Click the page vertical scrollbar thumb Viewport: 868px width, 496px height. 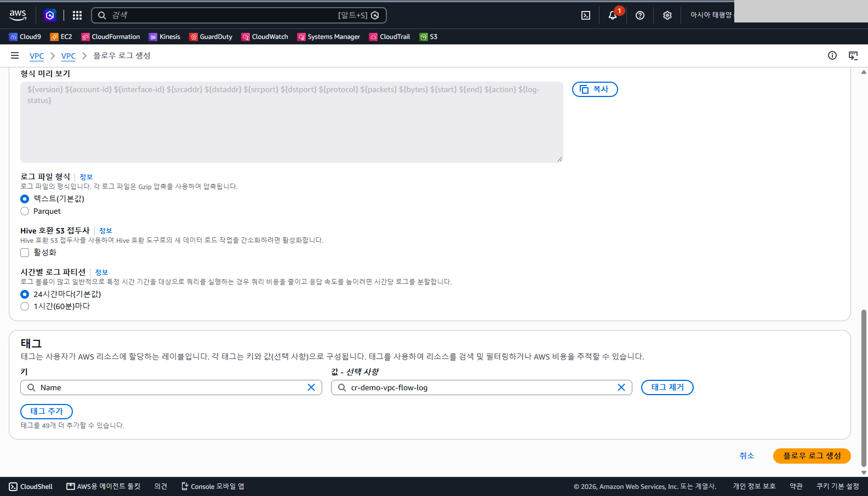(864, 388)
